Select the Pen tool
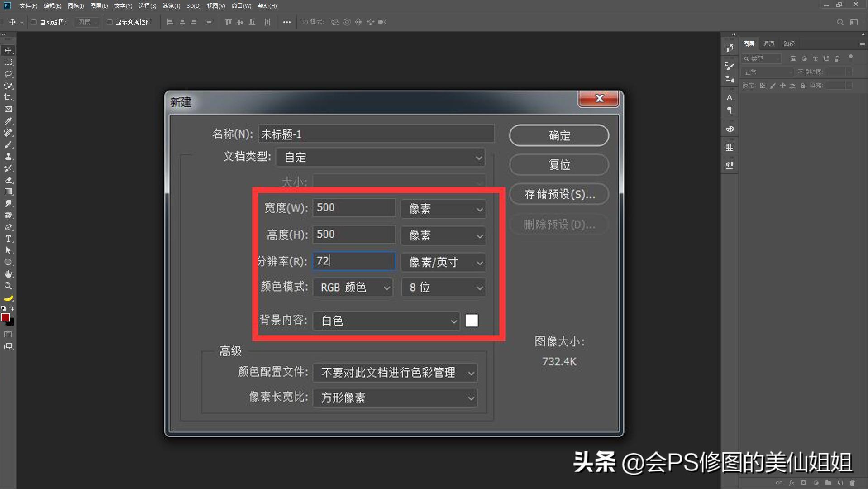 click(8, 227)
